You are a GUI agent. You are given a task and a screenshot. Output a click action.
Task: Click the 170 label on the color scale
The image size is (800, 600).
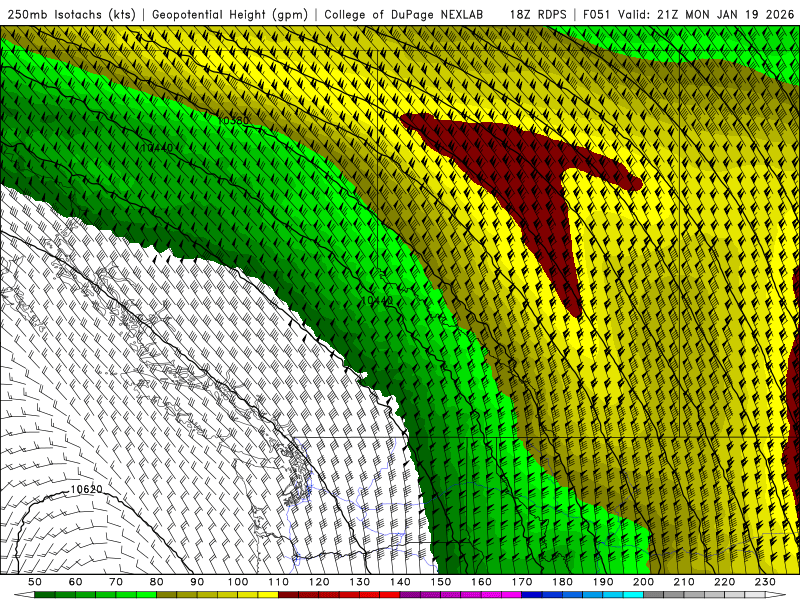tap(522, 582)
